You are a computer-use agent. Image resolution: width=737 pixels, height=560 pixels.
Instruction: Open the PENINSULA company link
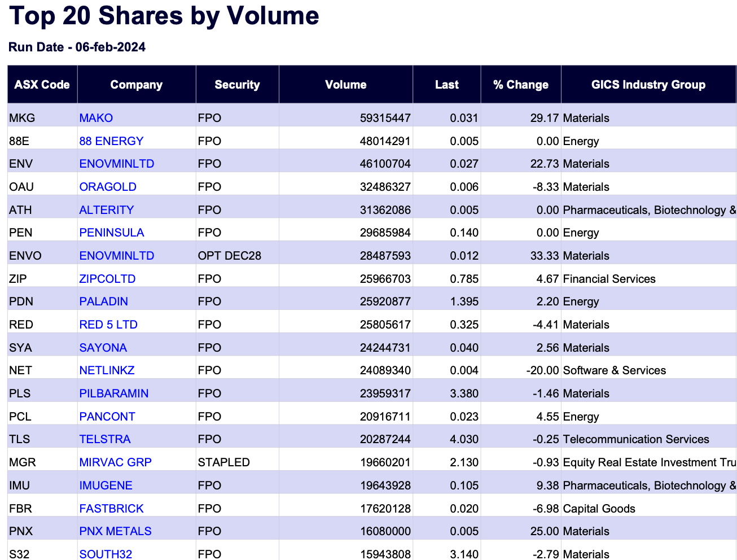point(112,233)
